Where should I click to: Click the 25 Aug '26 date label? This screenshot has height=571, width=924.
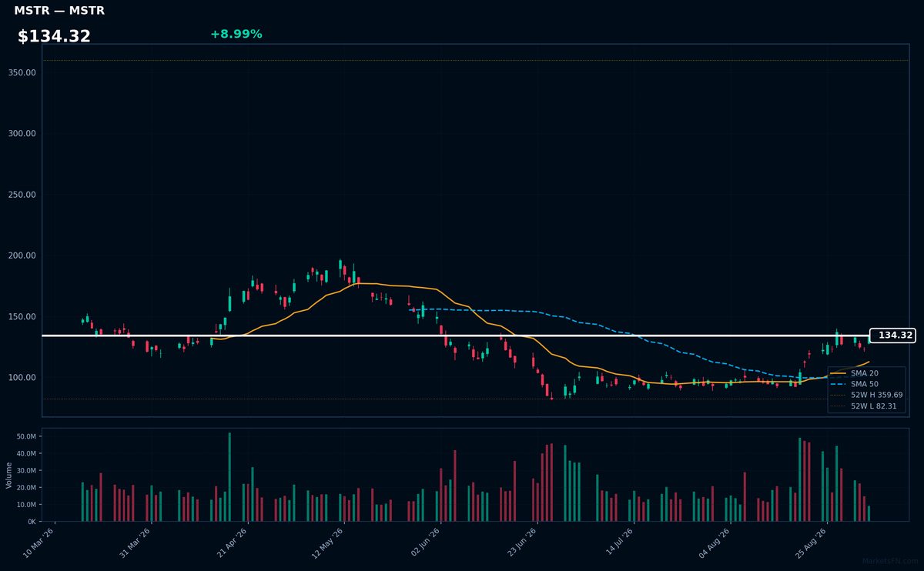[810, 543]
